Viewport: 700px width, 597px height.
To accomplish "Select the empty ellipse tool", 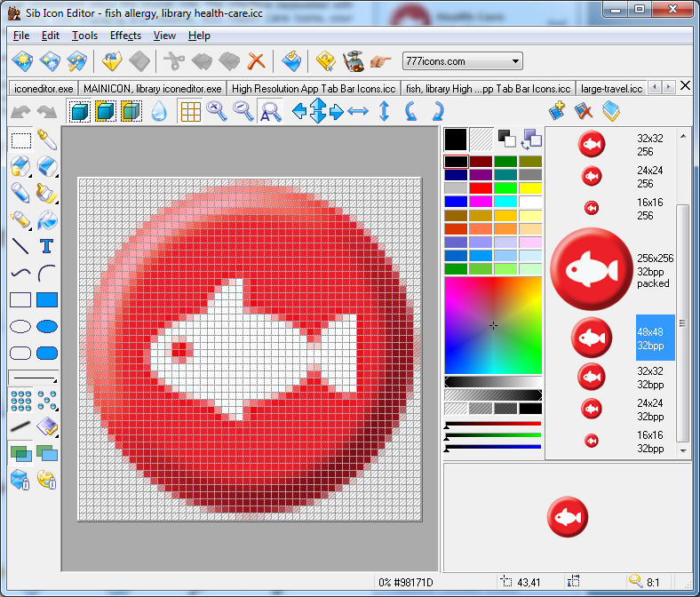I will [20, 326].
